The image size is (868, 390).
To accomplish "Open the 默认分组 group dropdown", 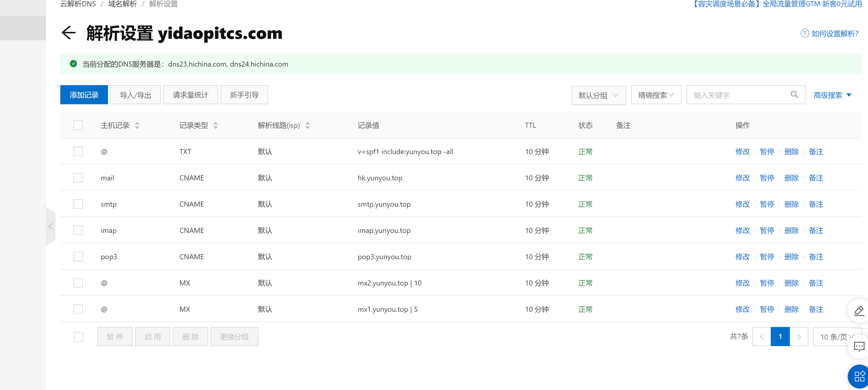I will tap(598, 95).
